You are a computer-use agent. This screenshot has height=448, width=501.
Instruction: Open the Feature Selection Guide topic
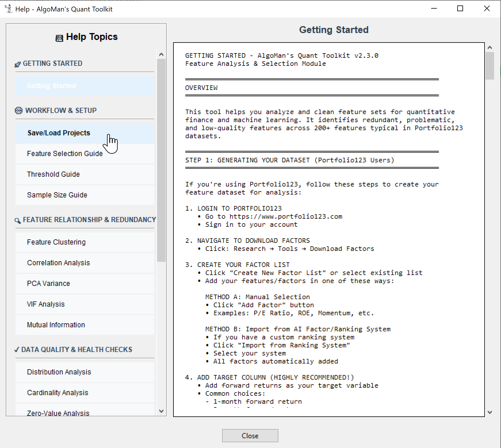click(x=65, y=153)
